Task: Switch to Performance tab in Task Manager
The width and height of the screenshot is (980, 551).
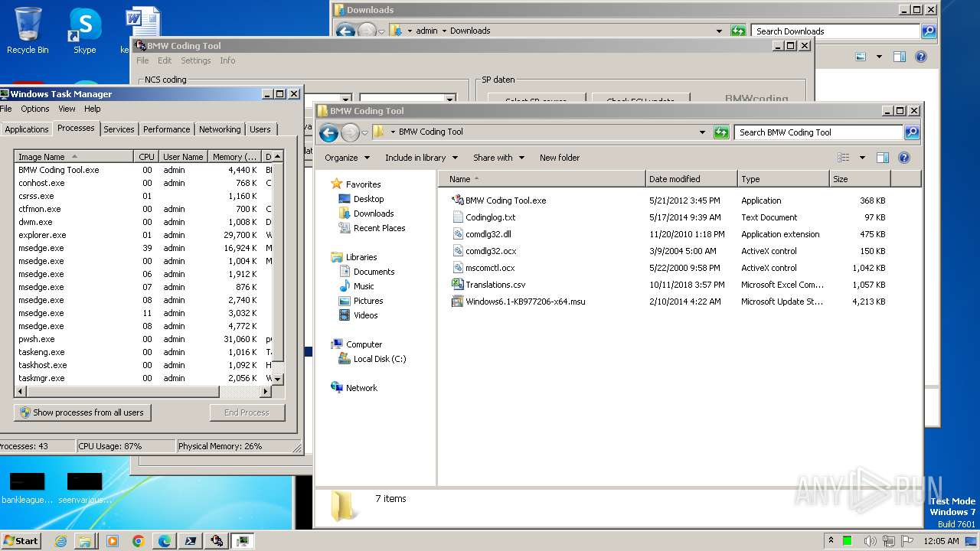Action: pyautogui.click(x=166, y=129)
